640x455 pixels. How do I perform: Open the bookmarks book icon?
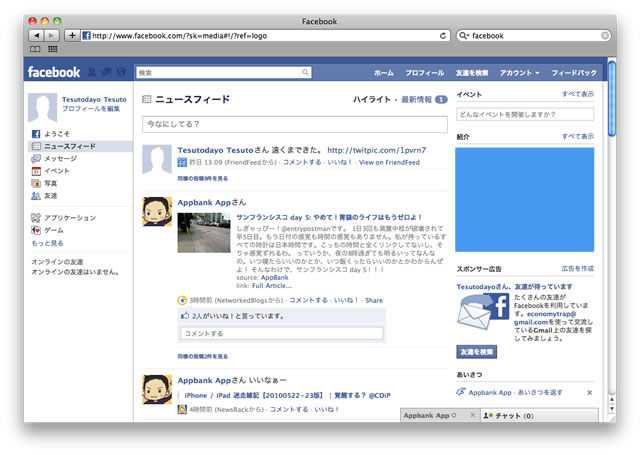coord(35,49)
